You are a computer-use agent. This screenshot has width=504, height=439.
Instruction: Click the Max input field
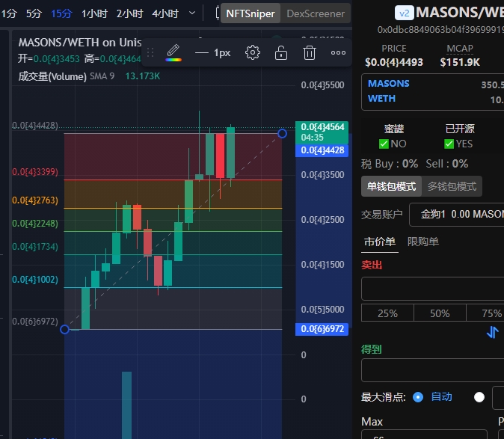[424, 435]
